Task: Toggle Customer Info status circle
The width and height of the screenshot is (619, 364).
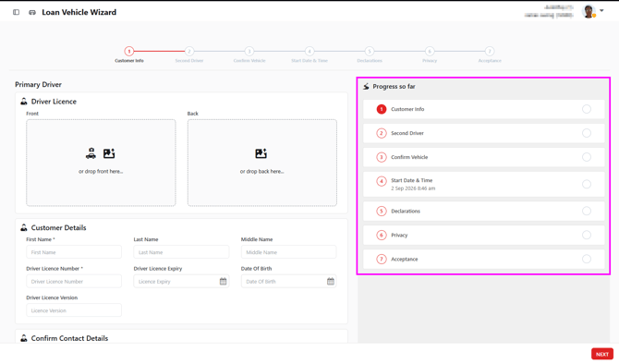Action: tap(587, 109)
